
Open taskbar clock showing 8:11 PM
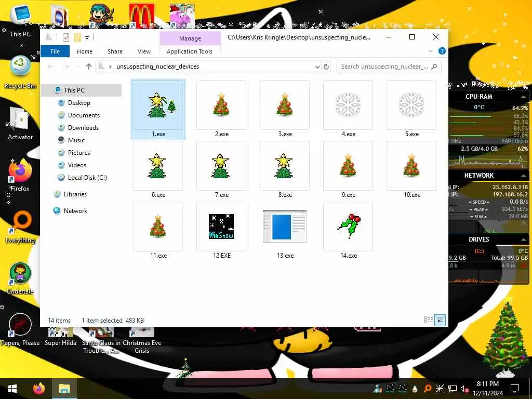tap(487, 389)
